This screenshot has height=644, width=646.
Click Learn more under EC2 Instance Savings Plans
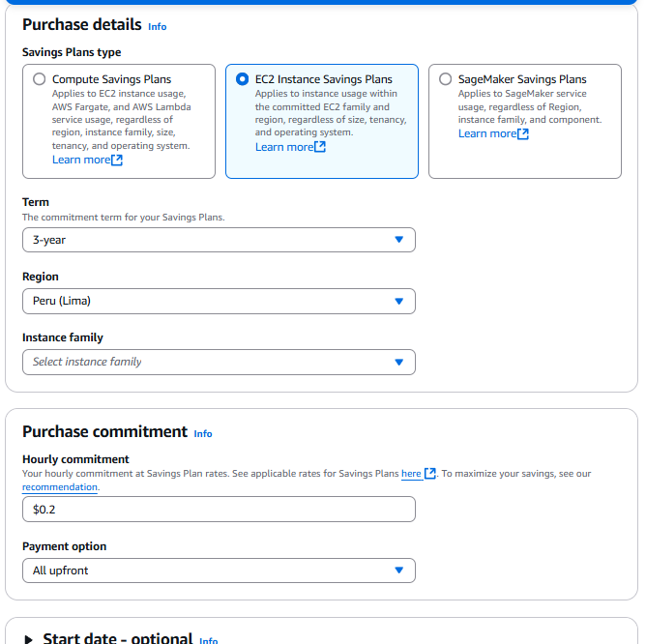point(284,147)
